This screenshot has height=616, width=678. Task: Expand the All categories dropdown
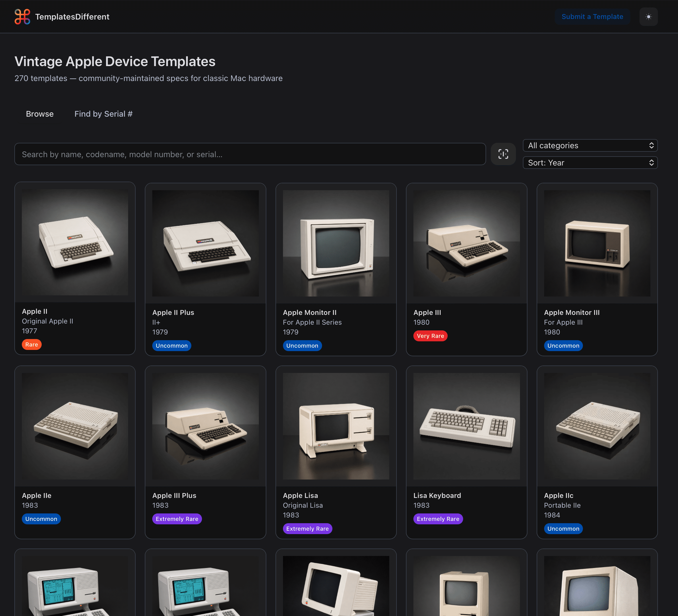590,145
